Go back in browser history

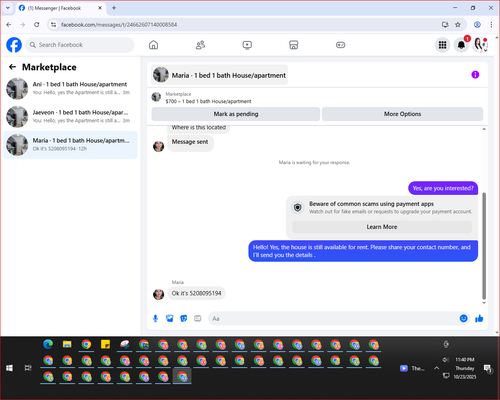9,25
